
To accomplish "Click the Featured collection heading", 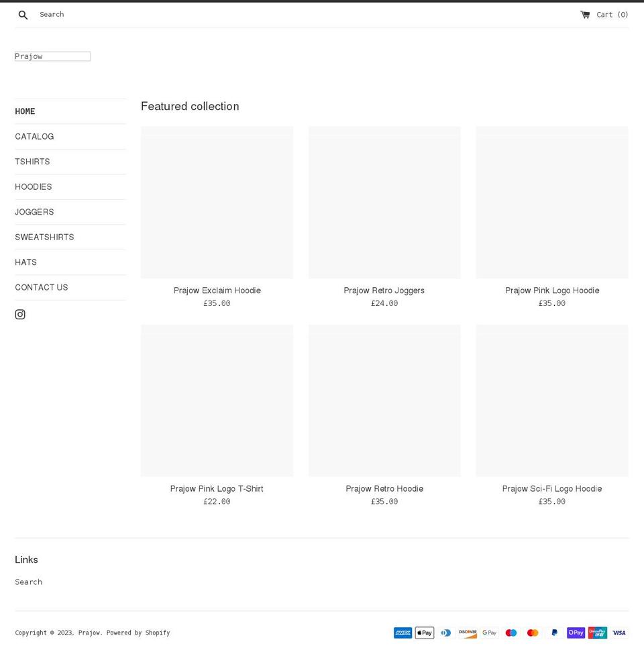I will pos(191,107).
